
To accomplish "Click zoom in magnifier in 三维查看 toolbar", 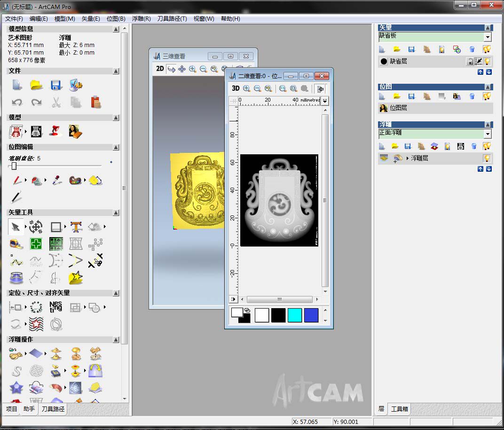I will [192, 69].
